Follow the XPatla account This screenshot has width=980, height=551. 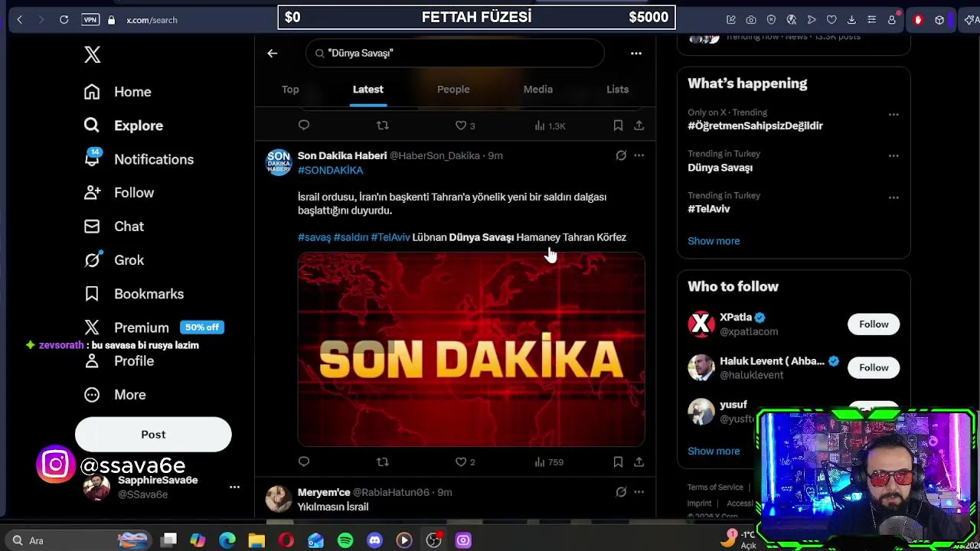click(874, 324)
